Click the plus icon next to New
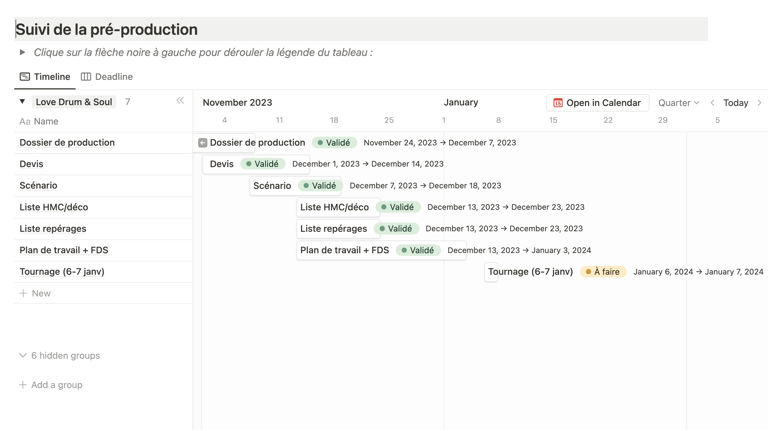The height and width of the screenshot is (431, 768). pyautogui.click(x=23, y=293)
